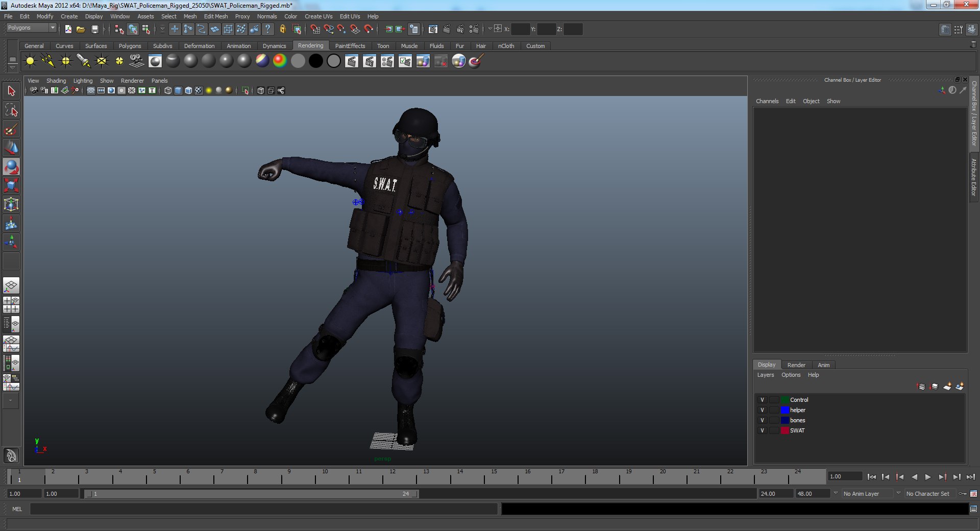Switch to the Animation shelf tab

[x=239, y=46]
